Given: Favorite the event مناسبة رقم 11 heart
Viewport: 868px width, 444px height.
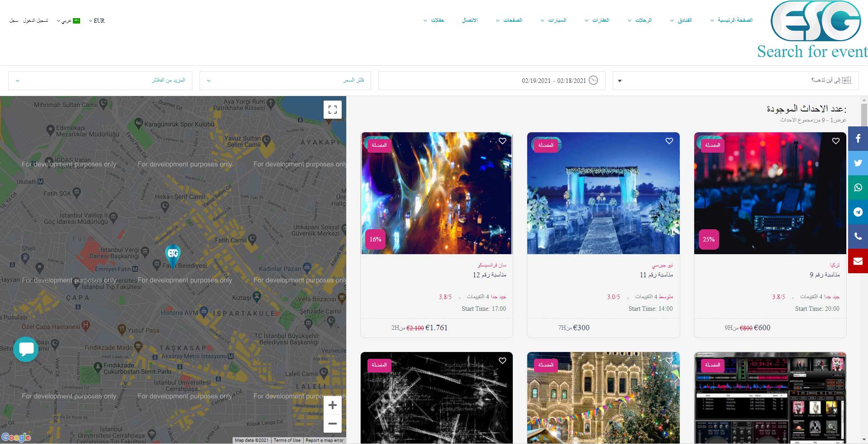Looking at the screenshot, I should tap(669, 141).
